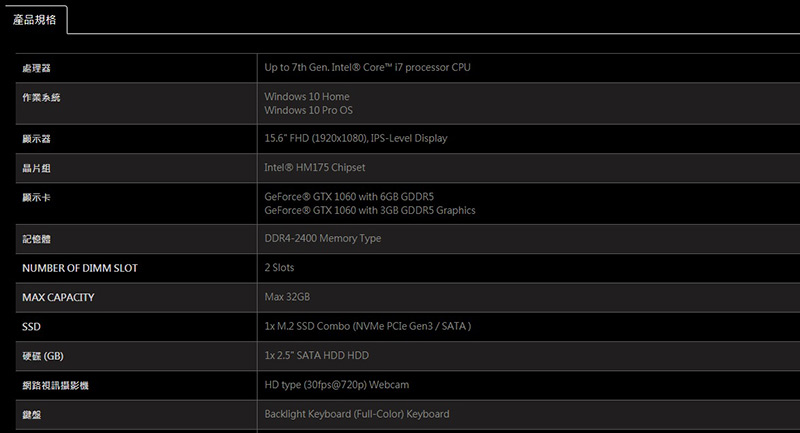
Task: Select 'DDR4-2400 Memory Type' text
Action: point(322,238)
